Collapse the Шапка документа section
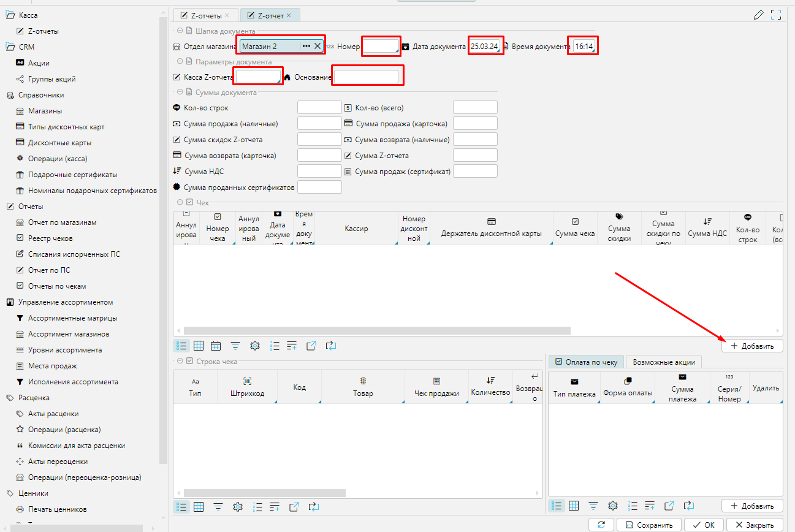 tap(180, 31)
